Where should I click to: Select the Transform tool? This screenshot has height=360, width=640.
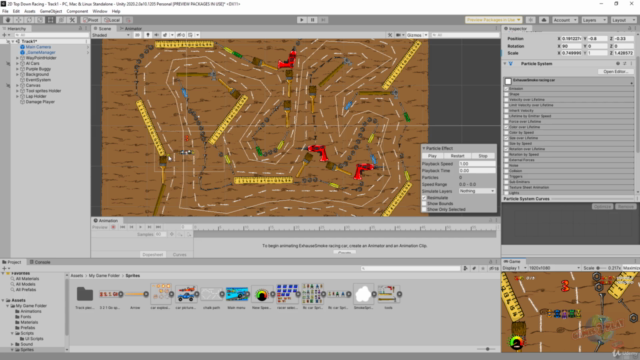click(61, 20)
